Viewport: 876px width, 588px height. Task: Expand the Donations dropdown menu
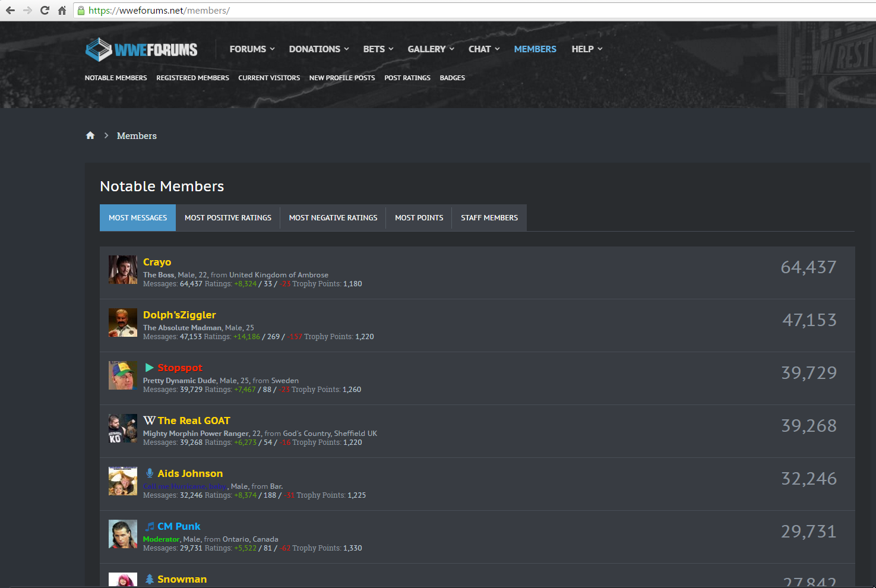pos(318,49)
